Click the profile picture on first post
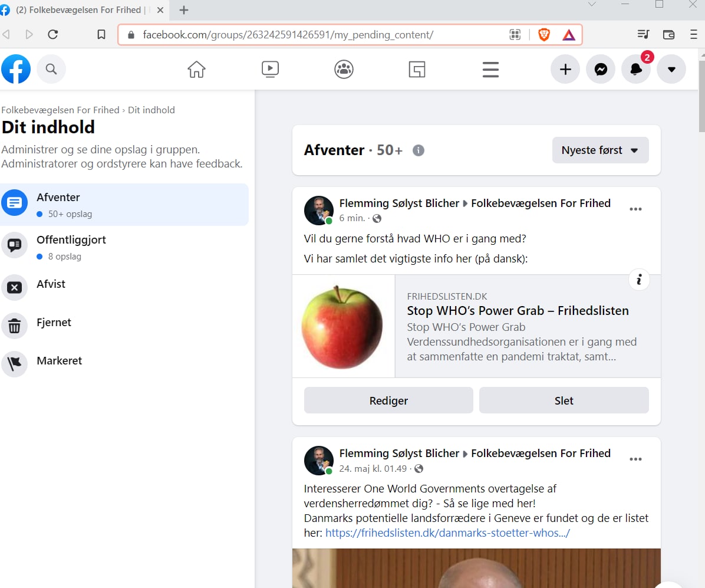Screen dimensions: 705x588 [x=319, y=210]
